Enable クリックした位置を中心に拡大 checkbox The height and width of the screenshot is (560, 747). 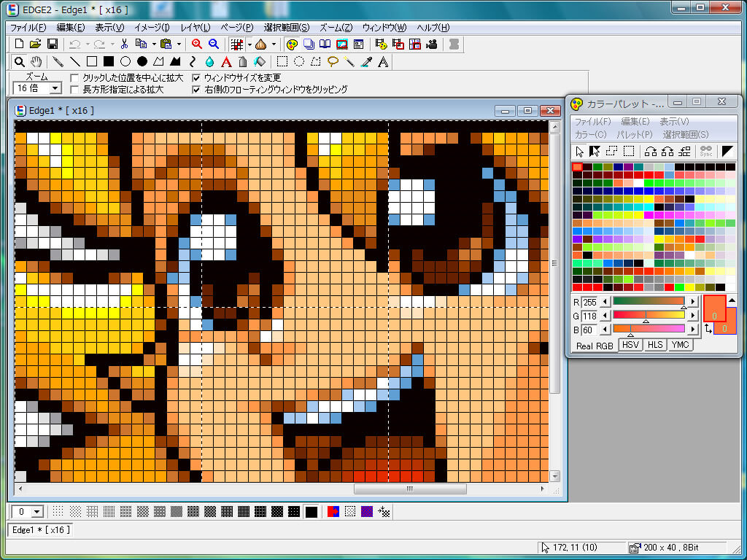pyautogui.click(x=74, y=77)
